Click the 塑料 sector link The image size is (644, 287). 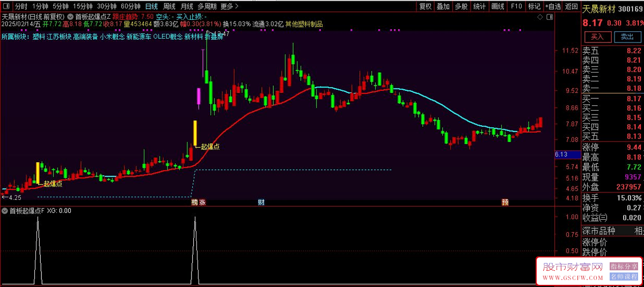pos(39,37)
